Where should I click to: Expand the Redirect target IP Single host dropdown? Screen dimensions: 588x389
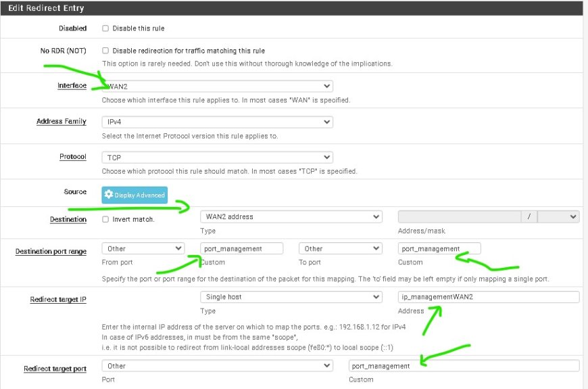point(291,297)
